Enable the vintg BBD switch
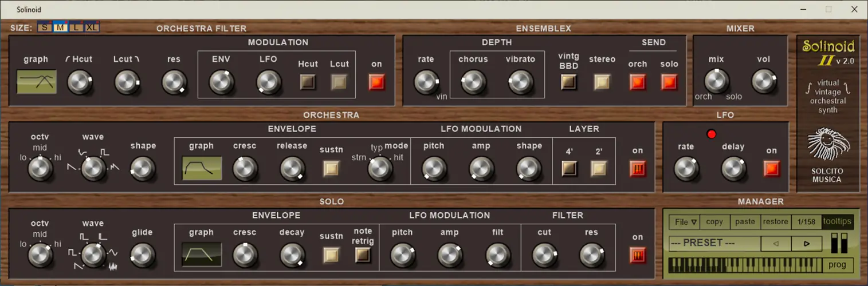The height and width of the screenshot is (286, 868). click(568, 82)
